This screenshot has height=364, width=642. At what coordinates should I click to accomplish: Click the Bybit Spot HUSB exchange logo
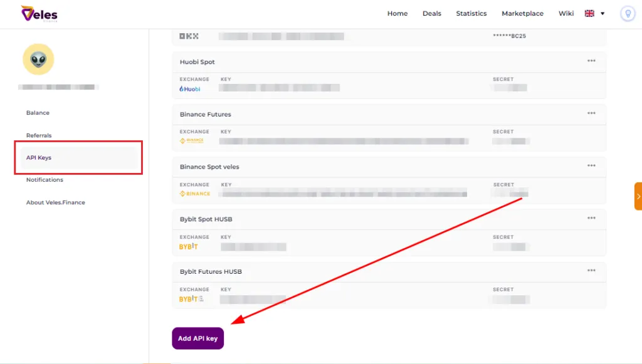pyautogui.click(x=189, y=247)
